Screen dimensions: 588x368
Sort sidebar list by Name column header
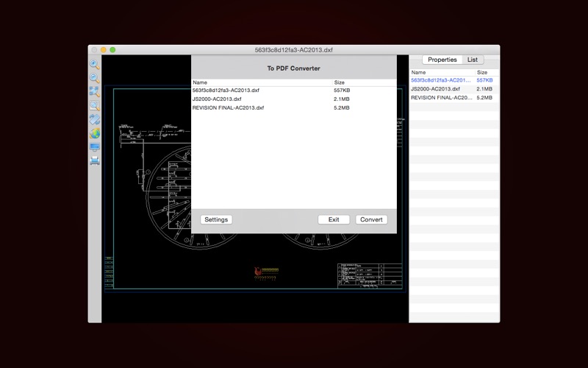(418, 72)
